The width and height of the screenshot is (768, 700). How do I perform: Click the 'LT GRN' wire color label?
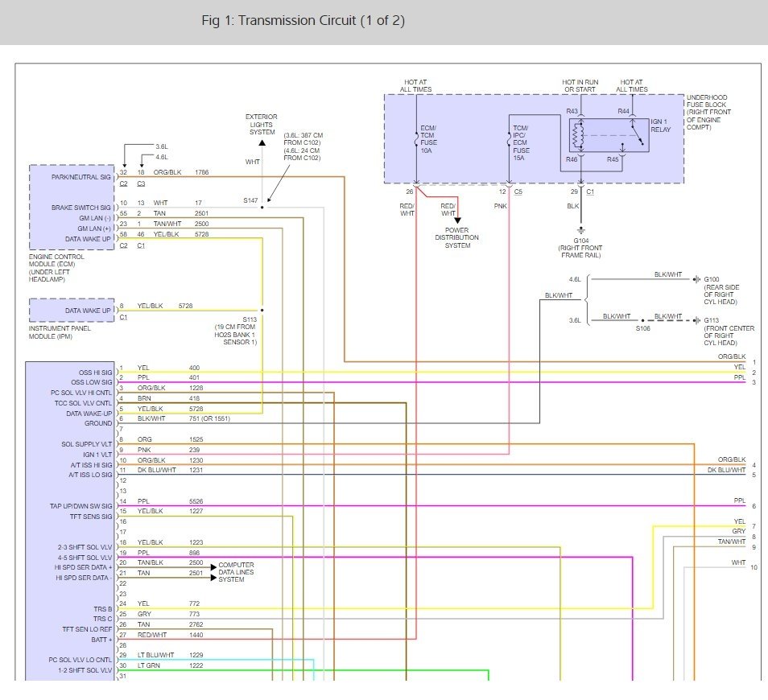coord(148,665)
